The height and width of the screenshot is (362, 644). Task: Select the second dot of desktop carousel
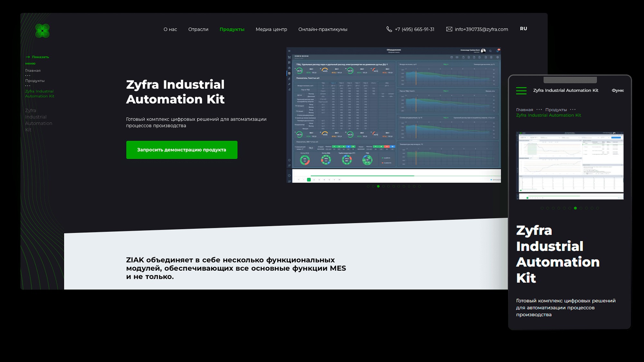point(373,186)
